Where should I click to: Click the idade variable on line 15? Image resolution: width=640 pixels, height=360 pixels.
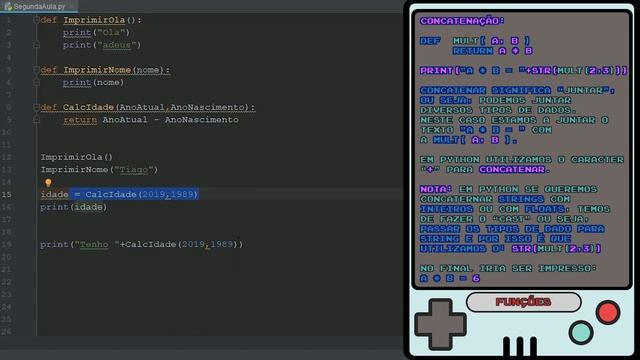point(54,194)
